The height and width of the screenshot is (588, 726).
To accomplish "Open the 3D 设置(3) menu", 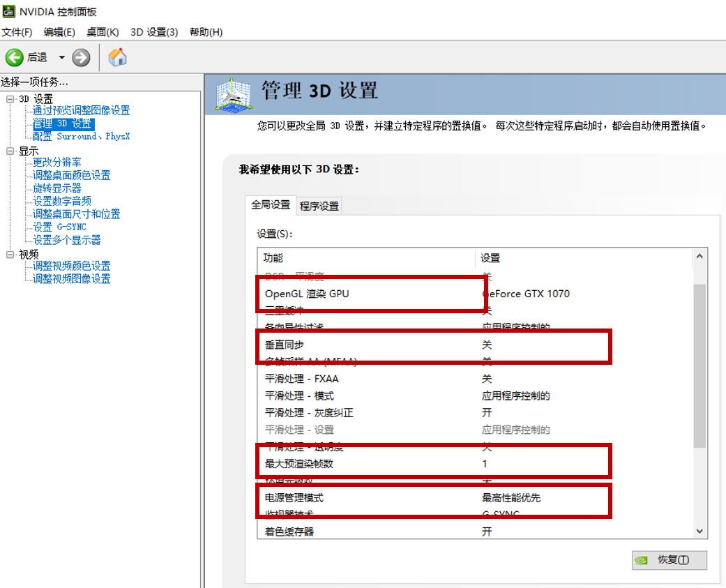I will tap(153, 32).
